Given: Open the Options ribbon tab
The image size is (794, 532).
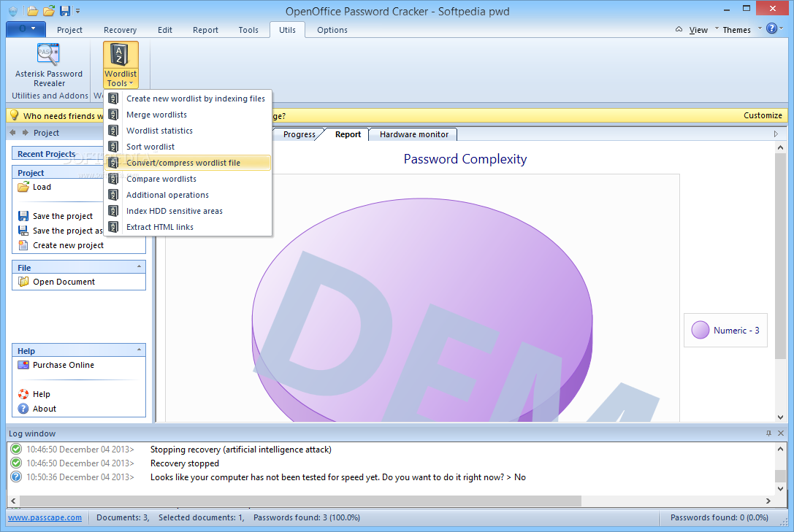Looking at the screenshot, I should (x=332, y=30).
